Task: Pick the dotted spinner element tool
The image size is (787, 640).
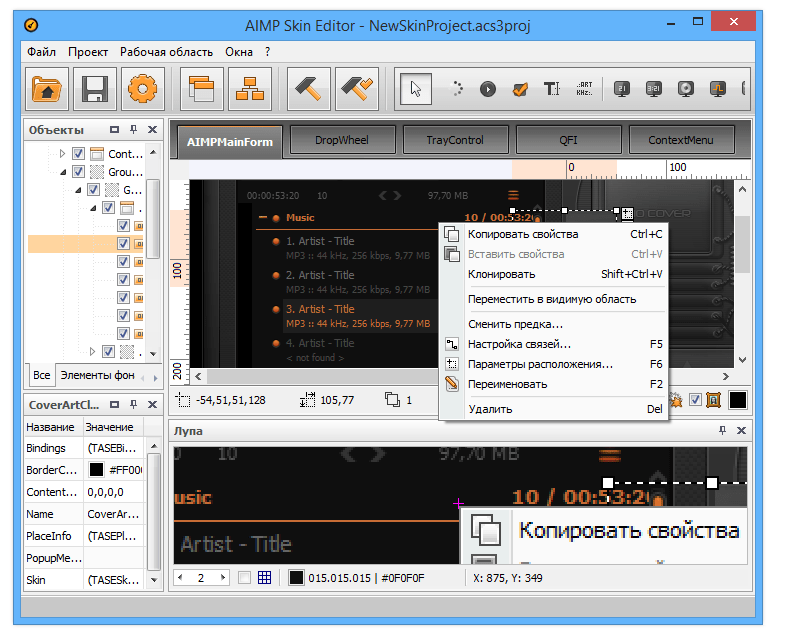Action: coord(456,89)
